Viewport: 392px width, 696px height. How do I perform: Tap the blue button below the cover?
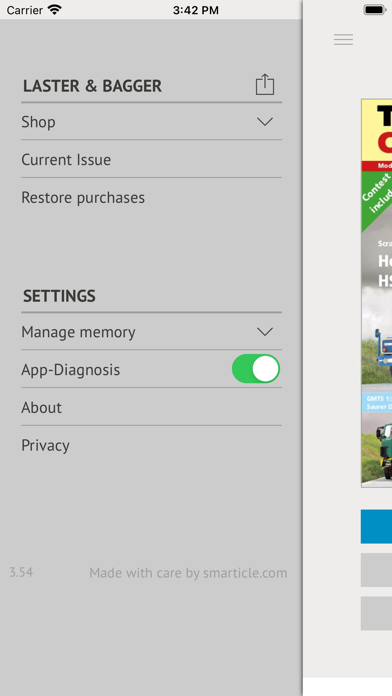click(x=376, y=526)
